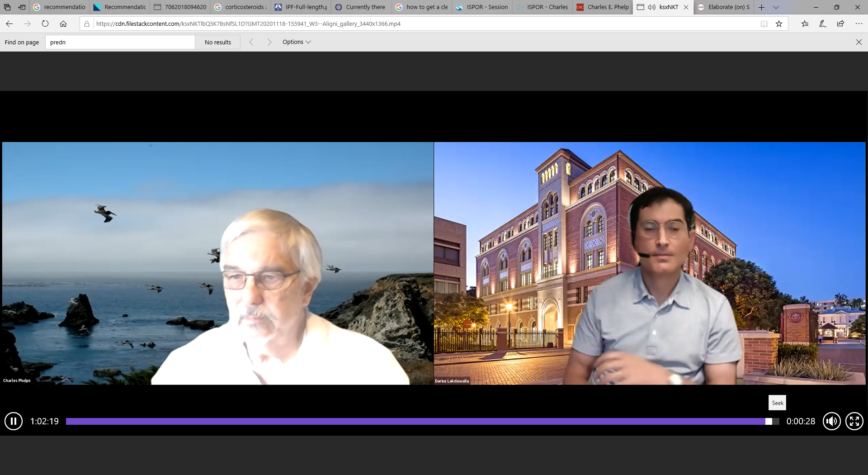Switch to the corticosteroids tab

[241, 7]
